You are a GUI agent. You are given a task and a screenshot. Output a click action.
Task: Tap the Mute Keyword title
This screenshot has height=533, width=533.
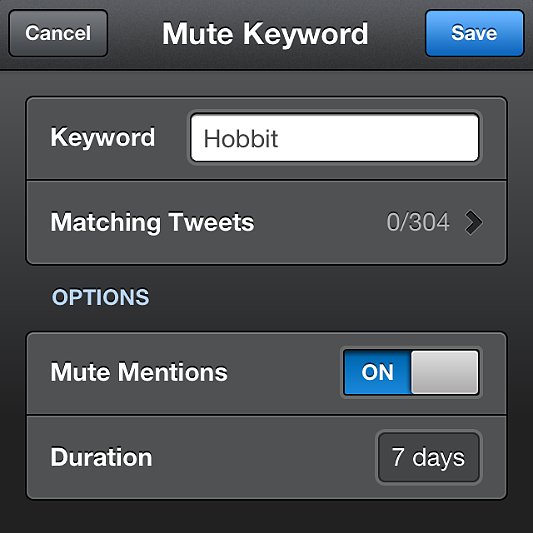(265, 33)
